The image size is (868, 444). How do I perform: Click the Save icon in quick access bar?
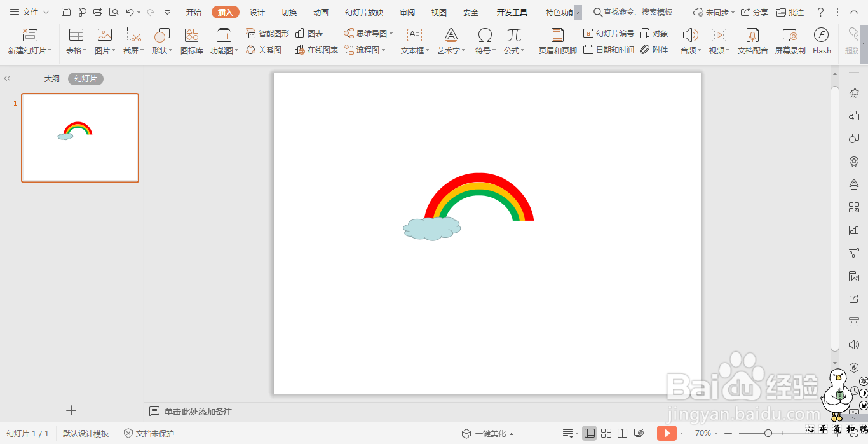coord(66,12)
